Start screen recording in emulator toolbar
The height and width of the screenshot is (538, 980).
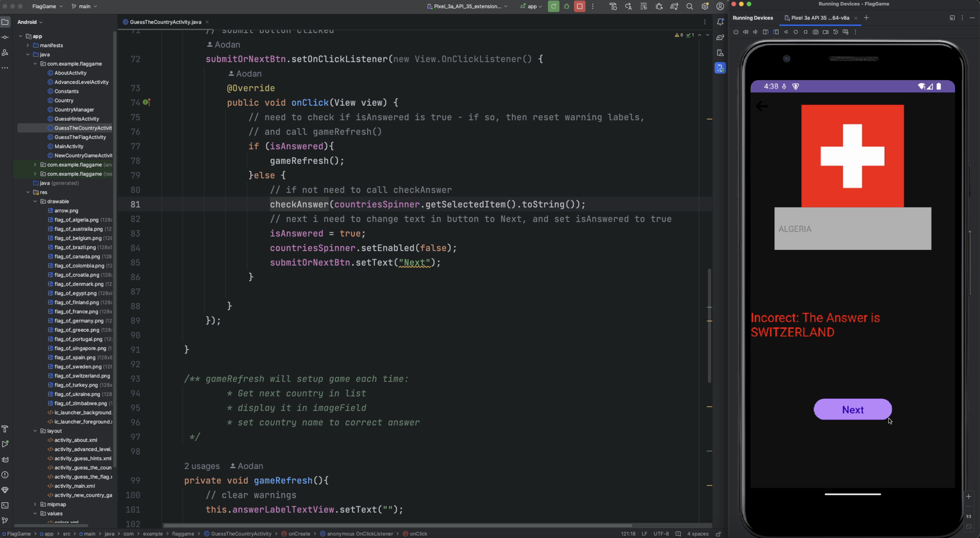[825, 32]
